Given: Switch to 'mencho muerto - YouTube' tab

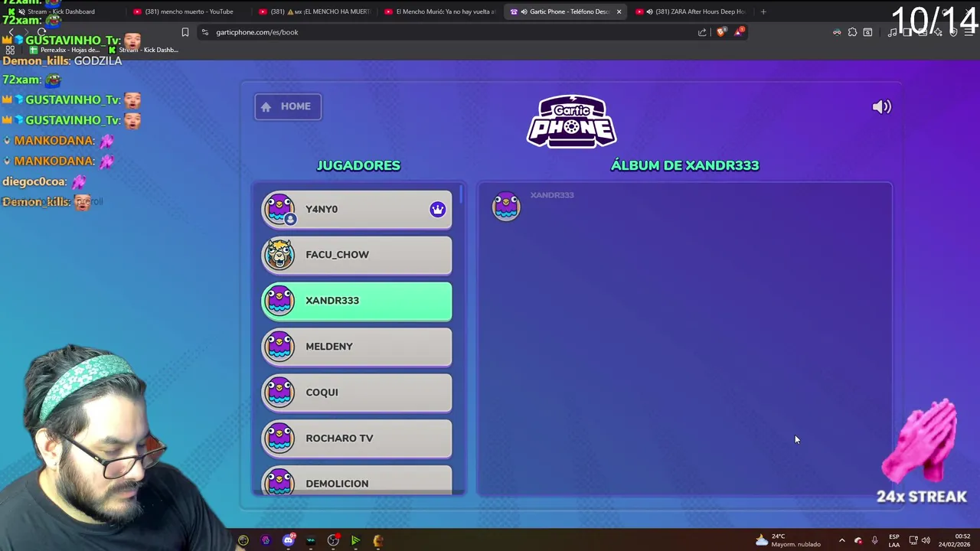Looking at the screenshot, I should coord(186,11).
